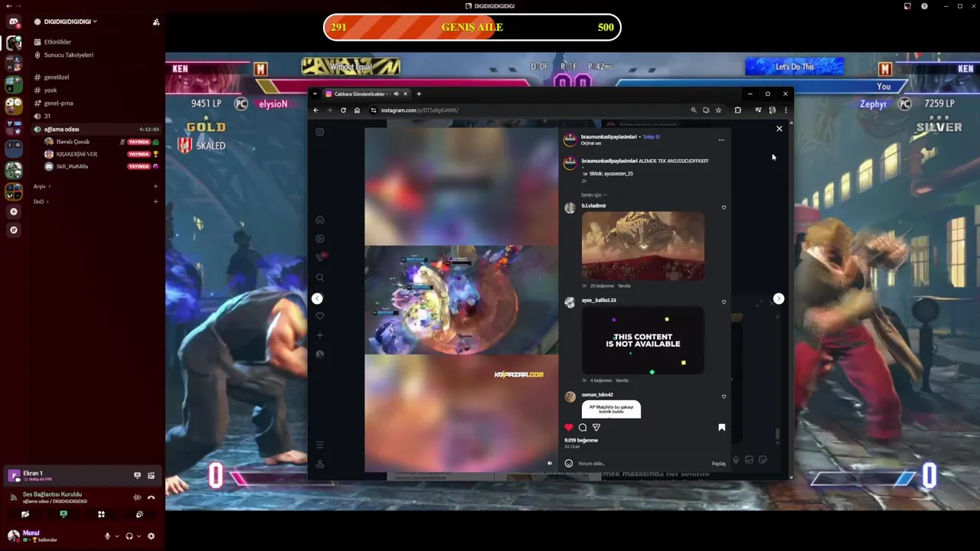Screen dimensions: 980x551
Task: Unlike the post with red heart
Action: point(569,427)
